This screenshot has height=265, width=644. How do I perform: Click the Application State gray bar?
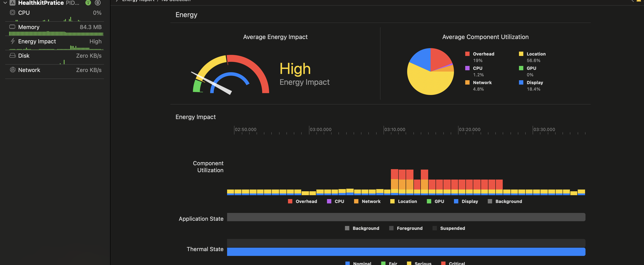point(406,217)
